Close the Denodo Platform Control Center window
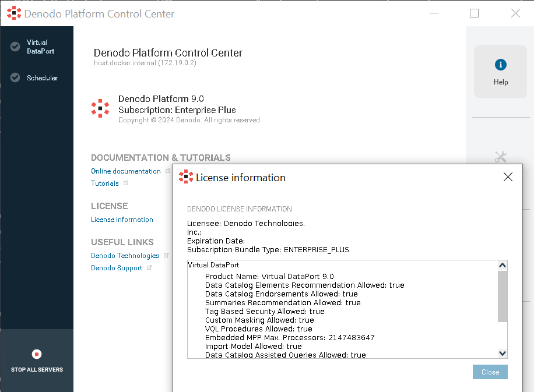 coord(515,13)
